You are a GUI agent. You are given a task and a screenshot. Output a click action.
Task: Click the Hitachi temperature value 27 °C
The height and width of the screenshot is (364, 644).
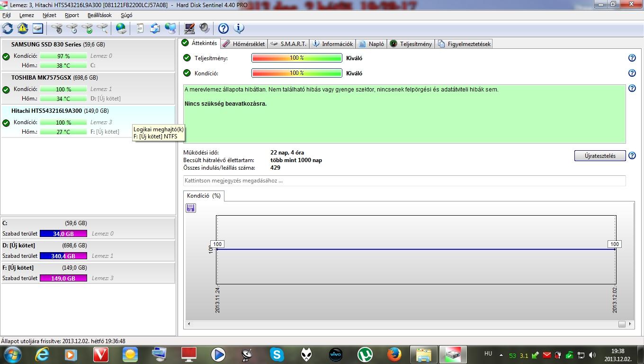[x=63, y=132]
